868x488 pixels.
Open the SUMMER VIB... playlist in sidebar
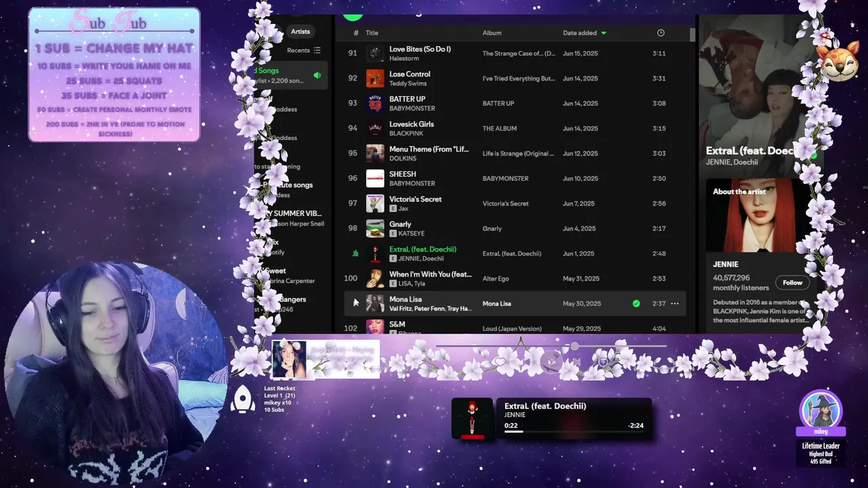tap(294, 213)
